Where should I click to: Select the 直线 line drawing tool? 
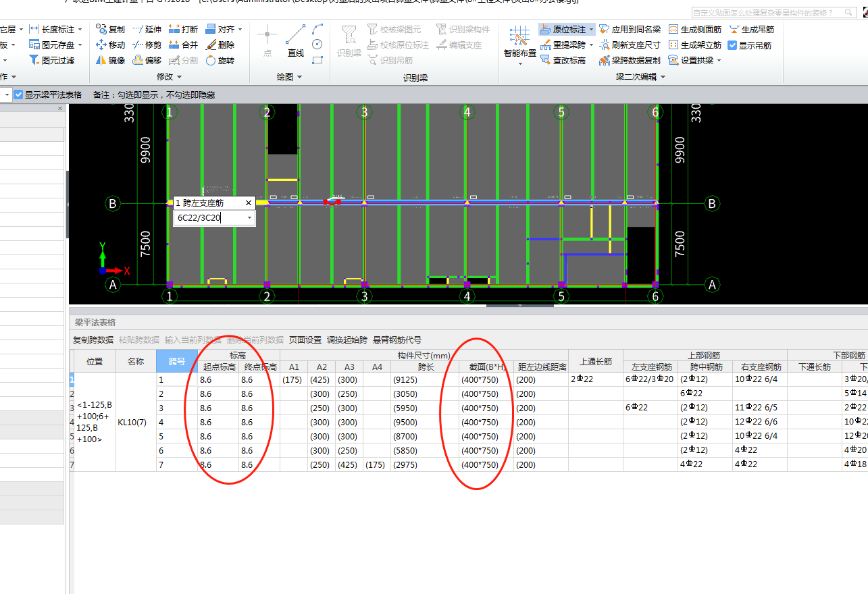(296, 41)
